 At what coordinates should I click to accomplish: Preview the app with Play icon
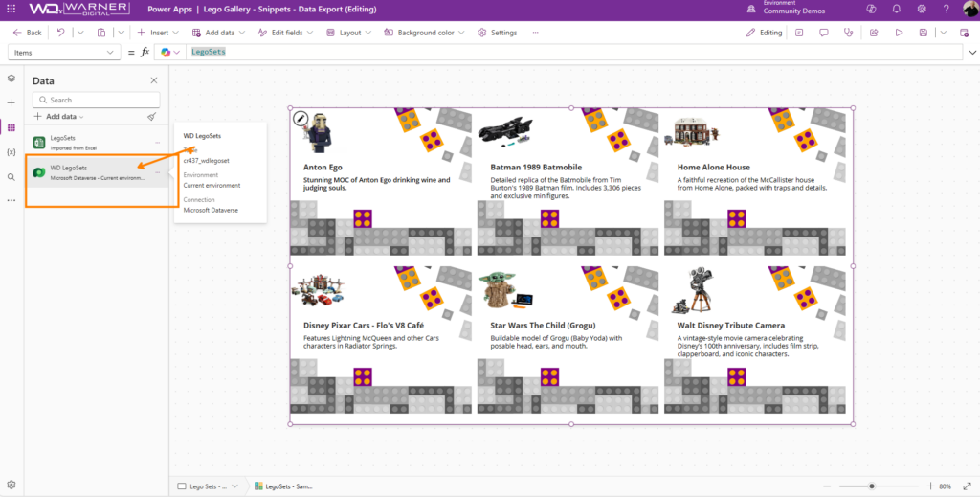899,33
